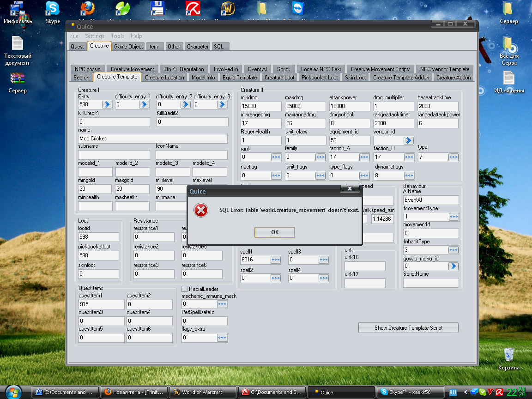Open the Skype desktop shortcut icon
Viewport: 532px width, 399px height.
[x=53, y=13]
